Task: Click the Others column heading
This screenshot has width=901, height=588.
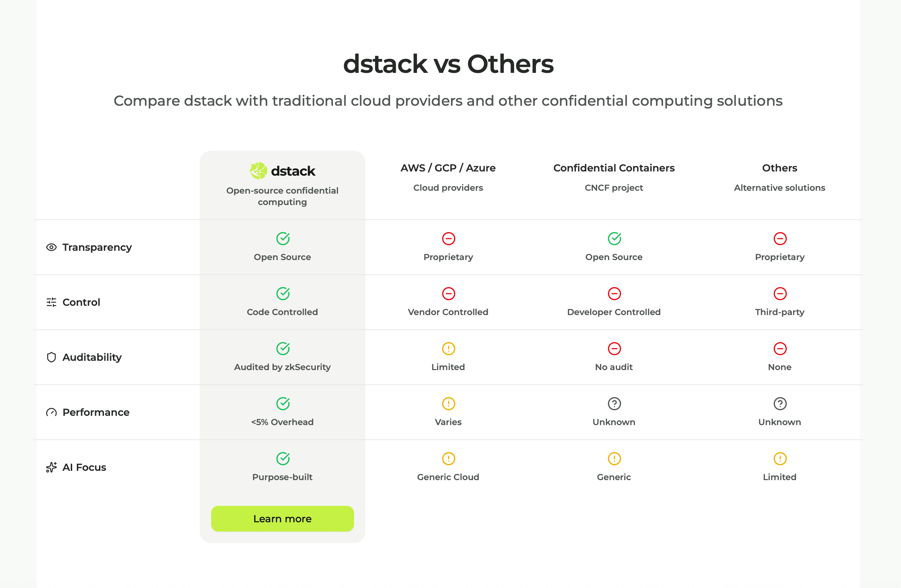Action: 780,168
